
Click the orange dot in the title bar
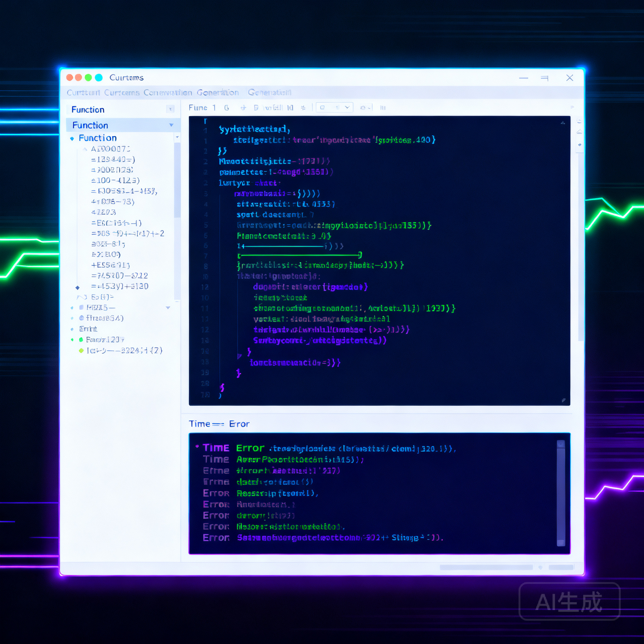[x=78, y=77]
